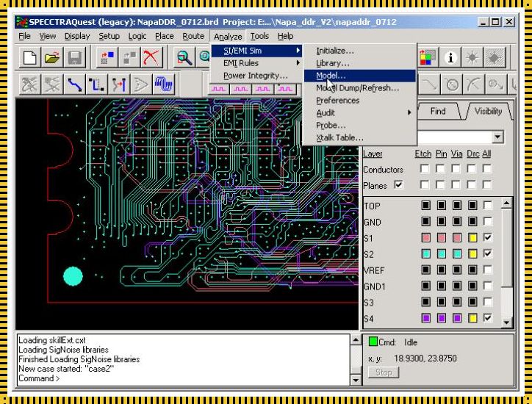The height and width of the screenshot is (404, 532).
Task: Click the New file icon
Action: pos(30,57)
